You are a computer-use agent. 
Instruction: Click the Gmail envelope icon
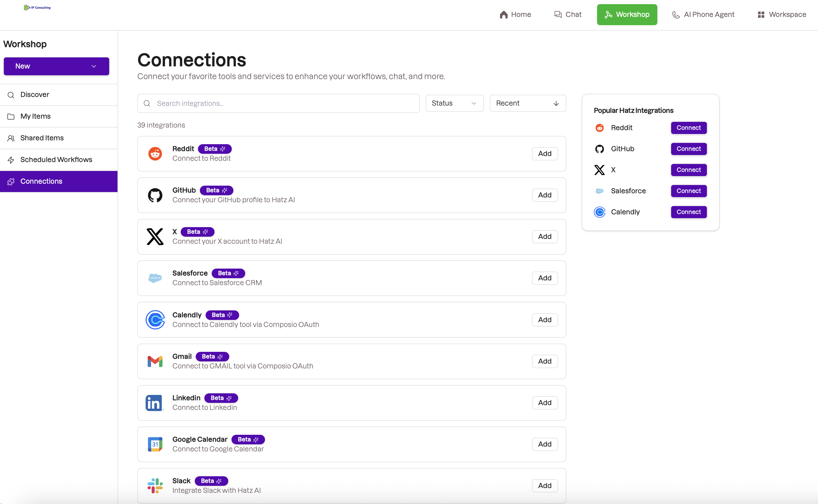155,361
